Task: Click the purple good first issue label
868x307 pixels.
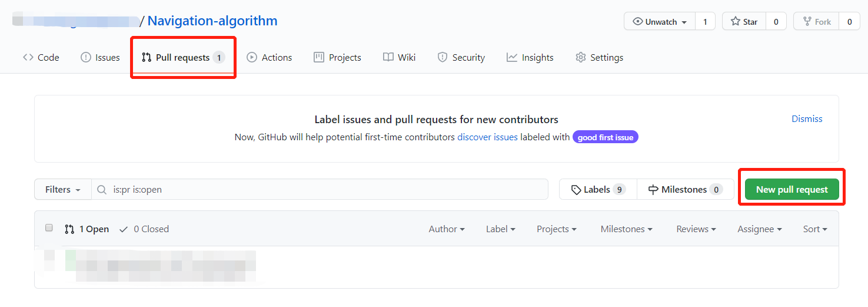Action: pyautogui.click(x=605, y=137)
